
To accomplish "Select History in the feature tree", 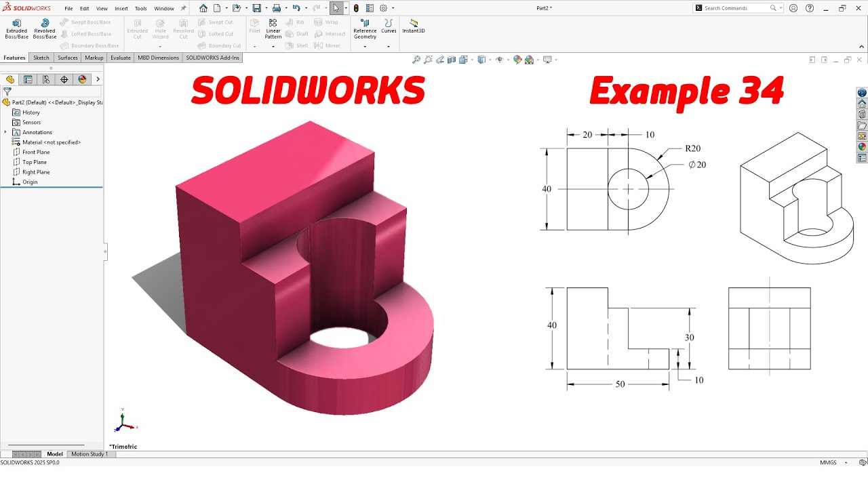I will click(x=31, y=113).
